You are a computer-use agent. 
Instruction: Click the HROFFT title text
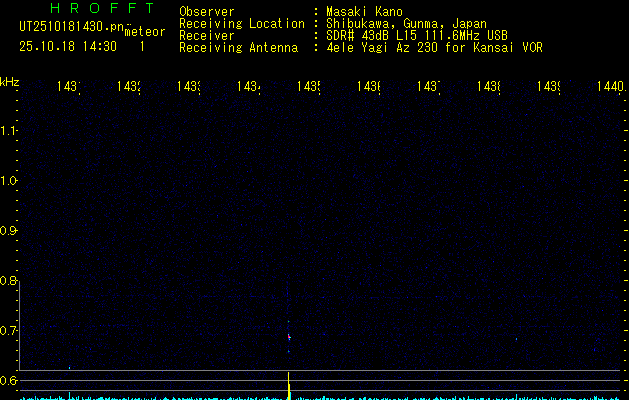tap(102, 8)
